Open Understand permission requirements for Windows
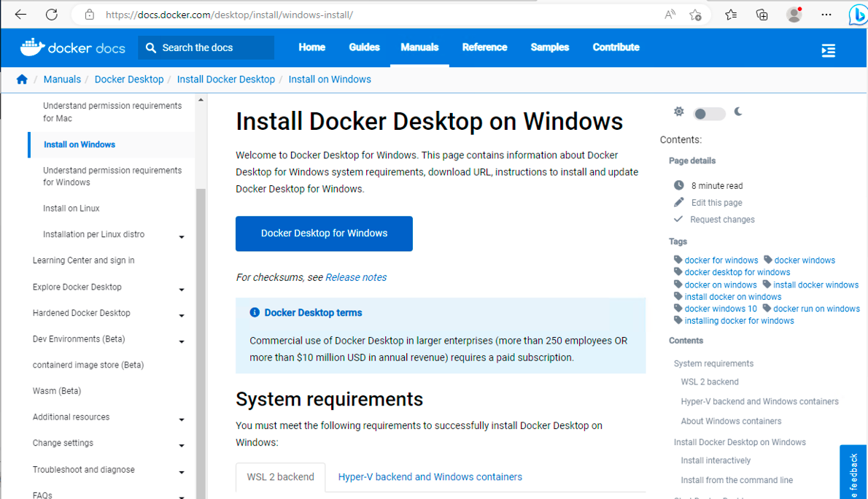Viewport: 868px width, 499px height. 112,176
